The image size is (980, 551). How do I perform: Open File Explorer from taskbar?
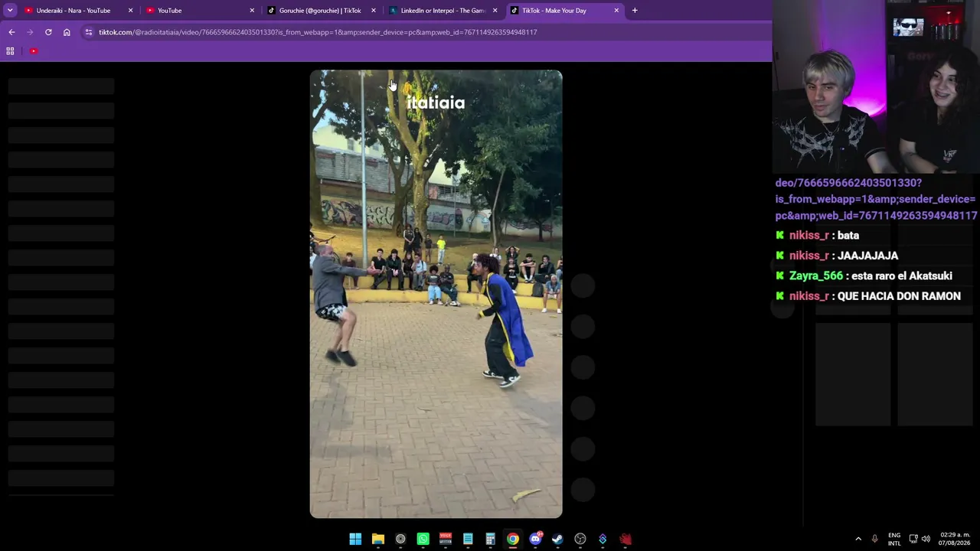[378, 540]
